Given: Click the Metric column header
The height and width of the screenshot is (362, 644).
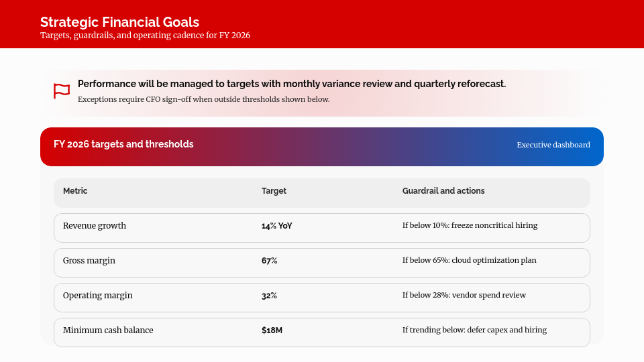Looking at the screenshot, I should click(x=75, y=191).
